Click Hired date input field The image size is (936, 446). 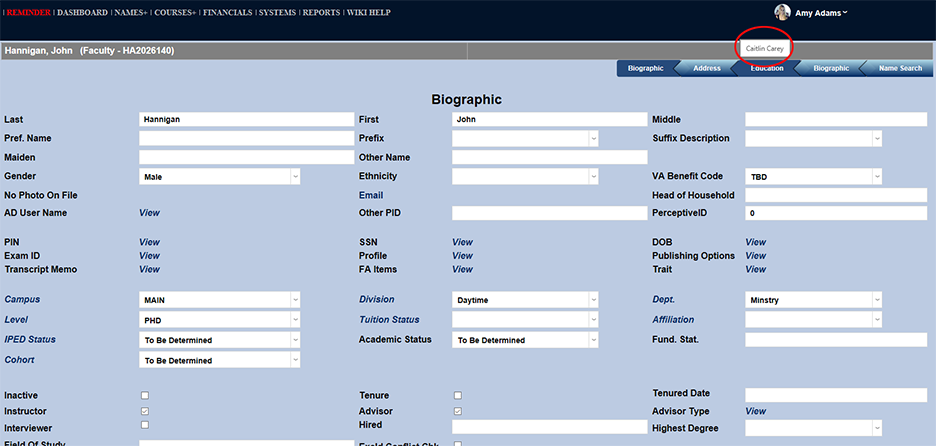click(550, 426)
